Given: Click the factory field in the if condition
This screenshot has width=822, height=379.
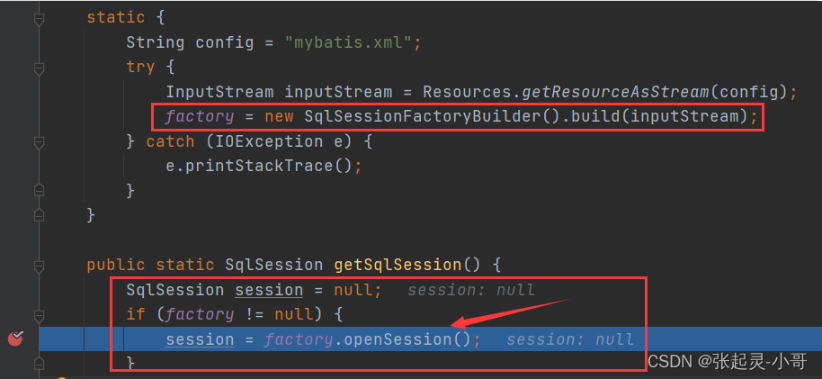Looking at the screenshot, I should tap(199, 315).
